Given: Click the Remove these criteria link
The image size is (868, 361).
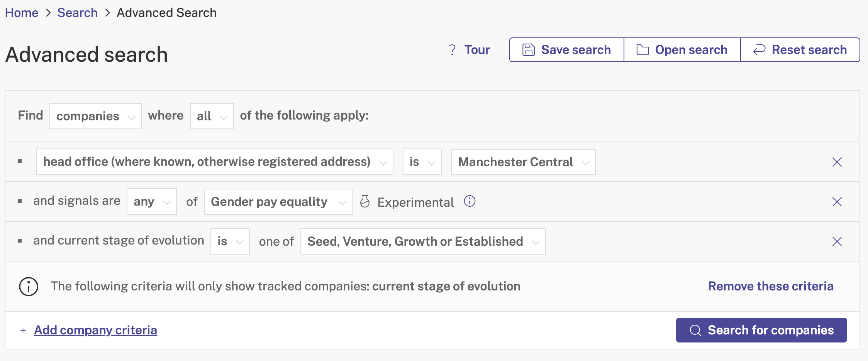Looking at the screenshot, I should pyautogui.click(x=771, y=286).
